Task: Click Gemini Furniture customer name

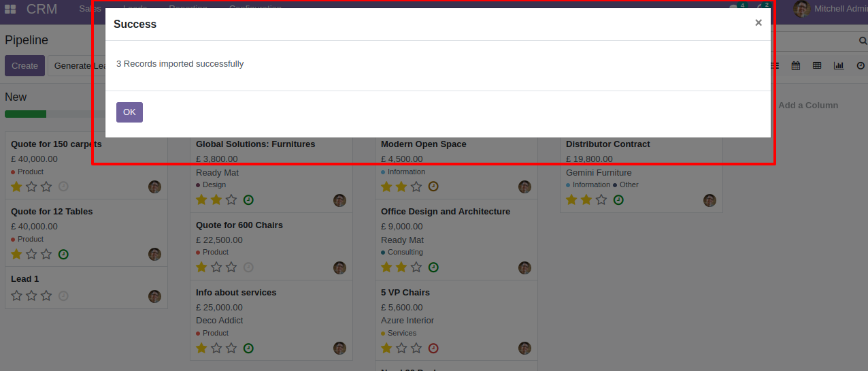Action: click(599, 173)
